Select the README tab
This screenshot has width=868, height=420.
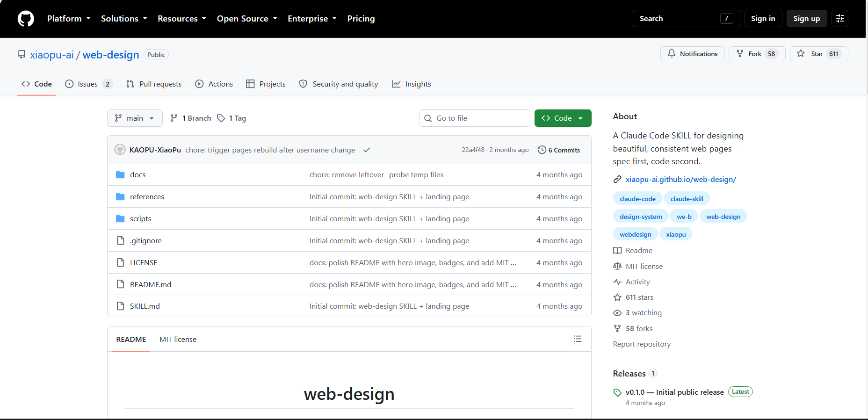131,340
